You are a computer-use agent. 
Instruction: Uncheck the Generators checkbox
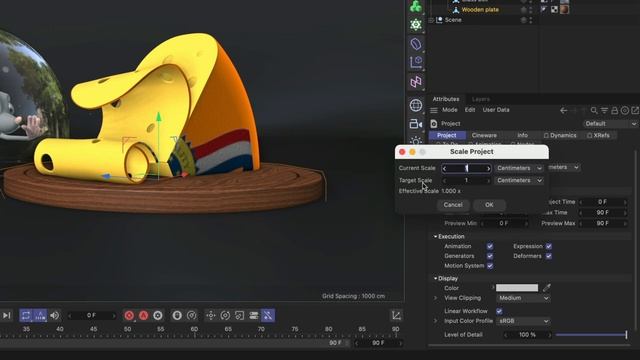tap(490, 256)
